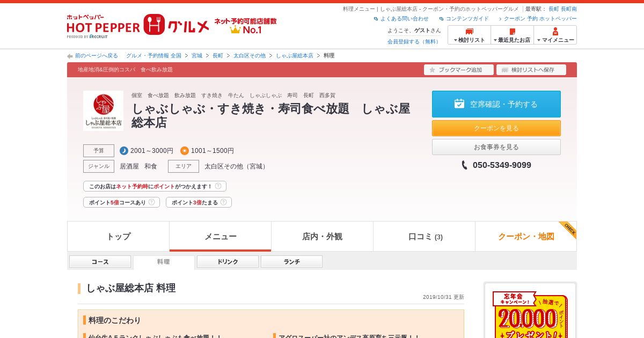The width and height of the screenshot is (644, 338).
Task: Click the 前のページへ戻る link
Action: point(97,56)
